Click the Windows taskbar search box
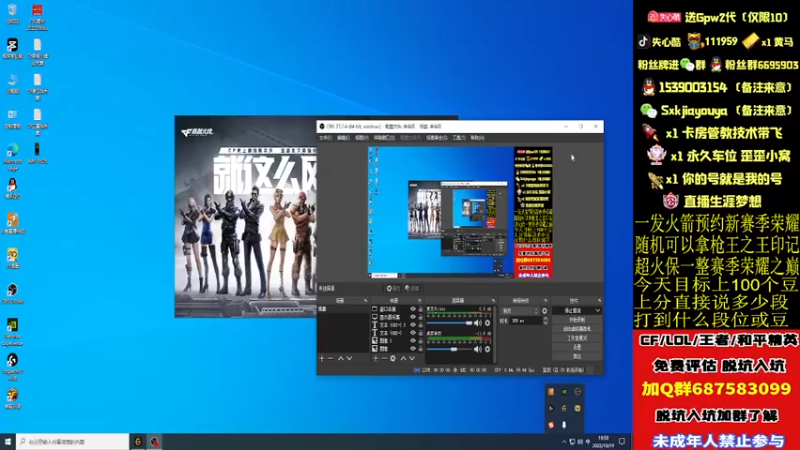The height and width of the screenshot is (450, 800). pos(72,441)
